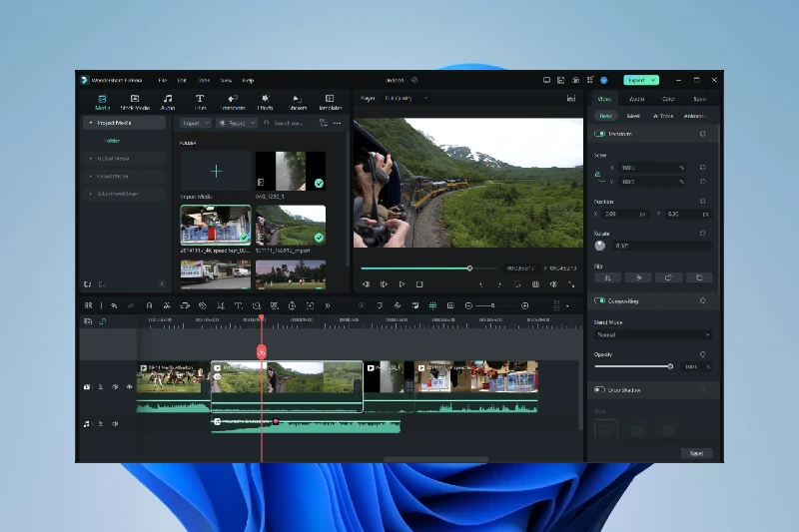Toggle the green snapping icon in timeline toolbar
The width and height of the screenshot is (799, 532).
(432, 305)
